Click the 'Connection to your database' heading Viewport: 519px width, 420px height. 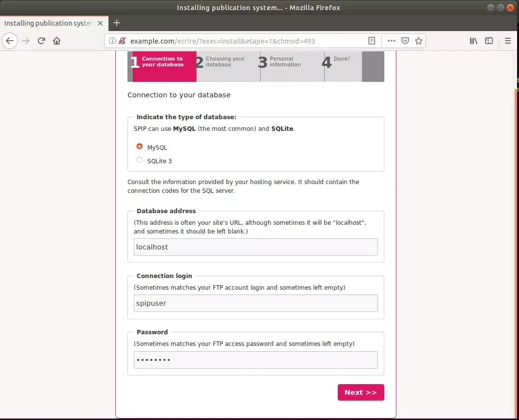tap(179, 95)
